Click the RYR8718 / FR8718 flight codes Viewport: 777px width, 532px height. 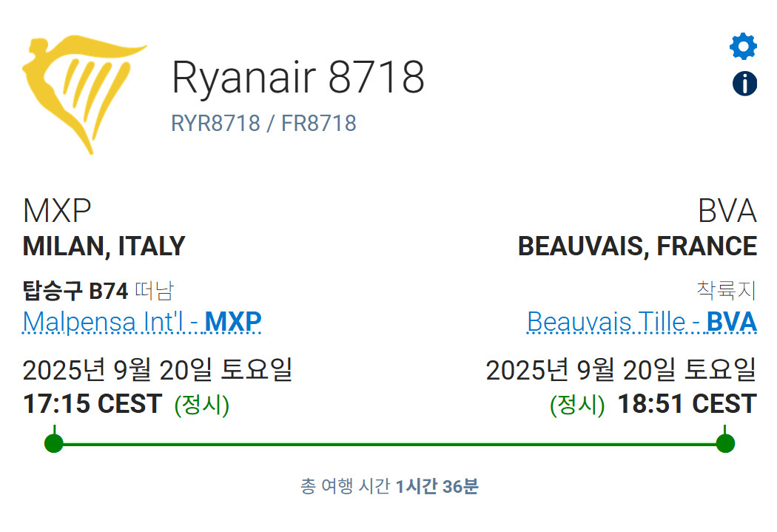(x=263, y=124)
